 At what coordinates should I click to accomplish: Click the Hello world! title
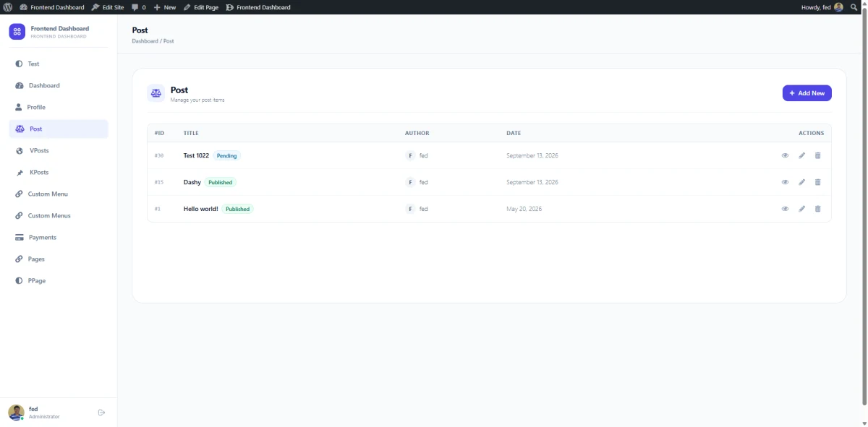[200, 209]
